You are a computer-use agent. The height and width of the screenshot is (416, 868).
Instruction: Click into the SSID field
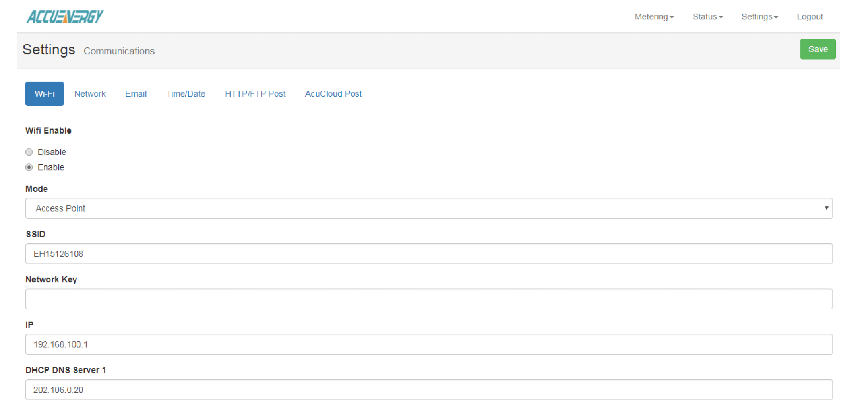[x=428, y=254]
